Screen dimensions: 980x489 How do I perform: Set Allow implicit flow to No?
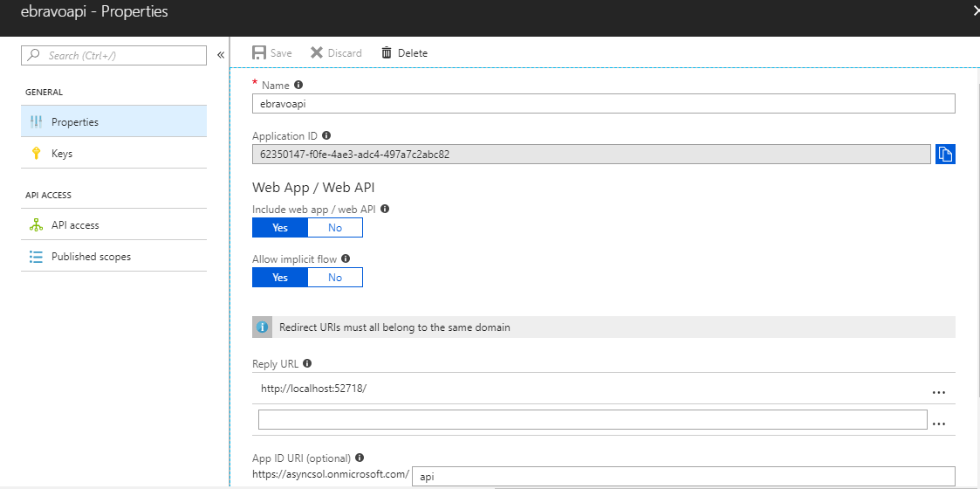tap(335, 278)
